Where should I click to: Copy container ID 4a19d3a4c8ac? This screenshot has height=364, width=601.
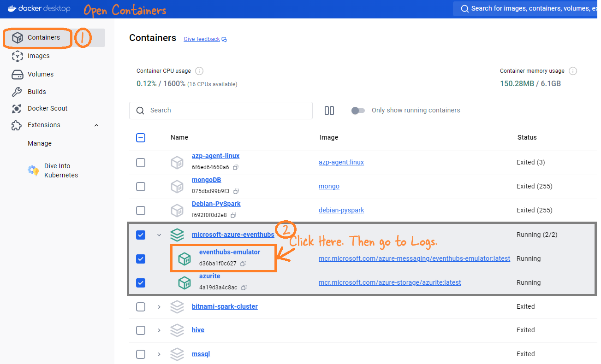point(244,288)
